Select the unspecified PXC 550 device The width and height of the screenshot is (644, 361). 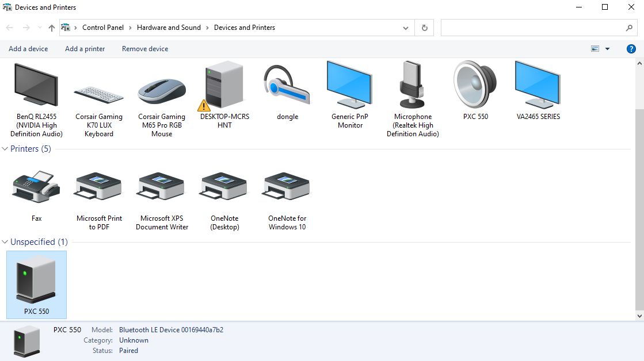tap(37, 285)
